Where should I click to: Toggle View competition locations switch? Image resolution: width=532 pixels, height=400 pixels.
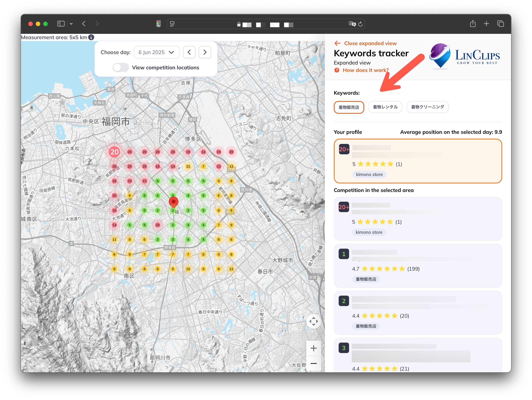point(121,67)
